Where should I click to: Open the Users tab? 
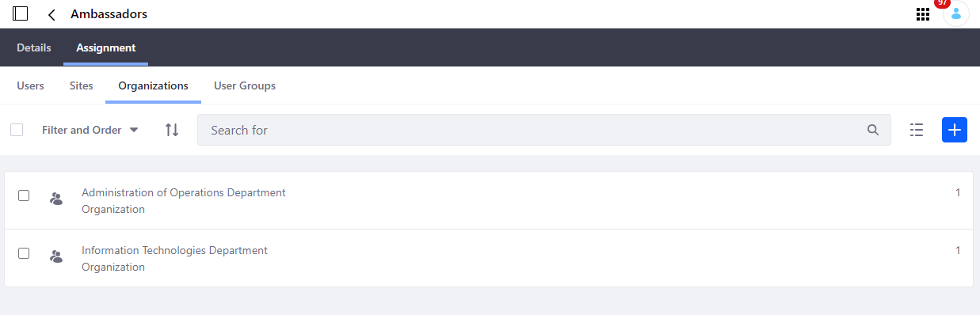click(x=30, y=85)
